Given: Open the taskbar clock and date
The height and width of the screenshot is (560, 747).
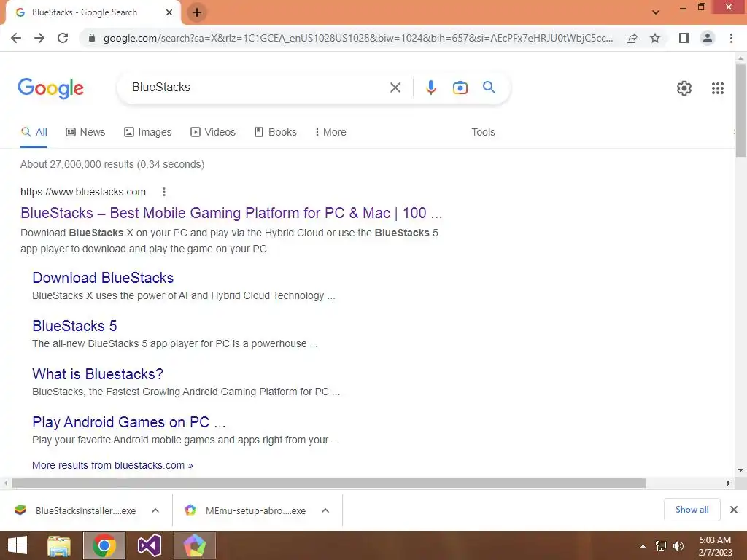Looking at the screenshot, I should coord(715,546).
